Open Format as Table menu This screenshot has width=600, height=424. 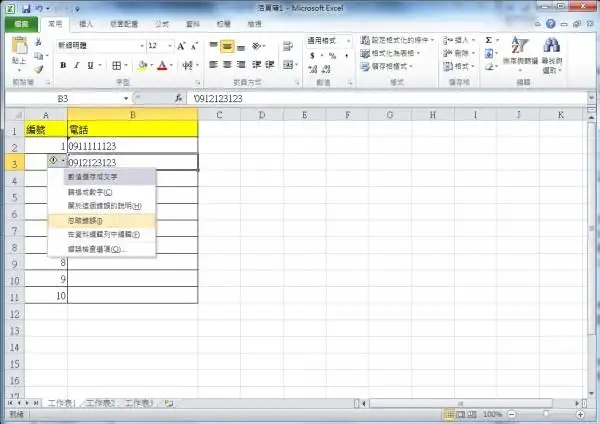click(390, 53)
